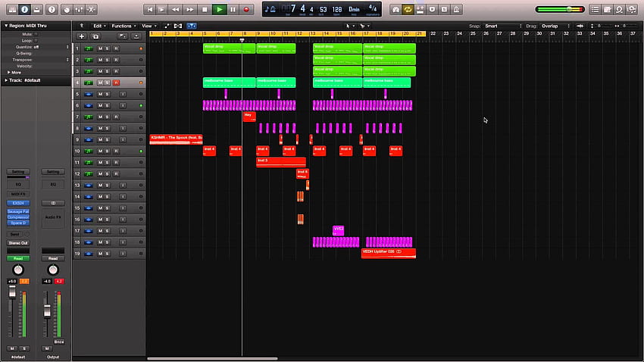Disable record on track 4
Viewport: 644px width, 362px height.
[x=116, y=83]
